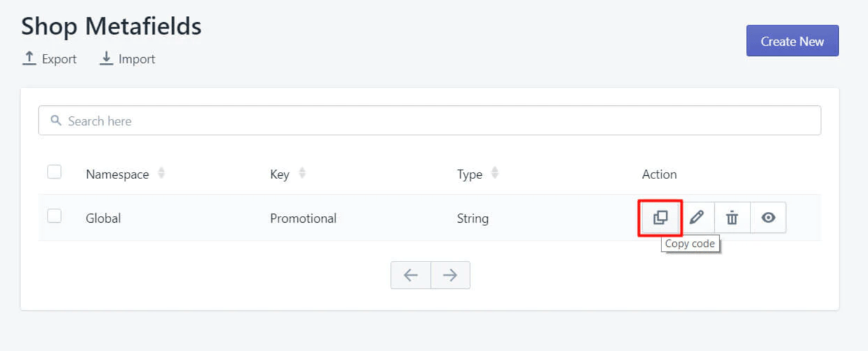
Task: Go to next page arrow
Action: pos(450,275)
